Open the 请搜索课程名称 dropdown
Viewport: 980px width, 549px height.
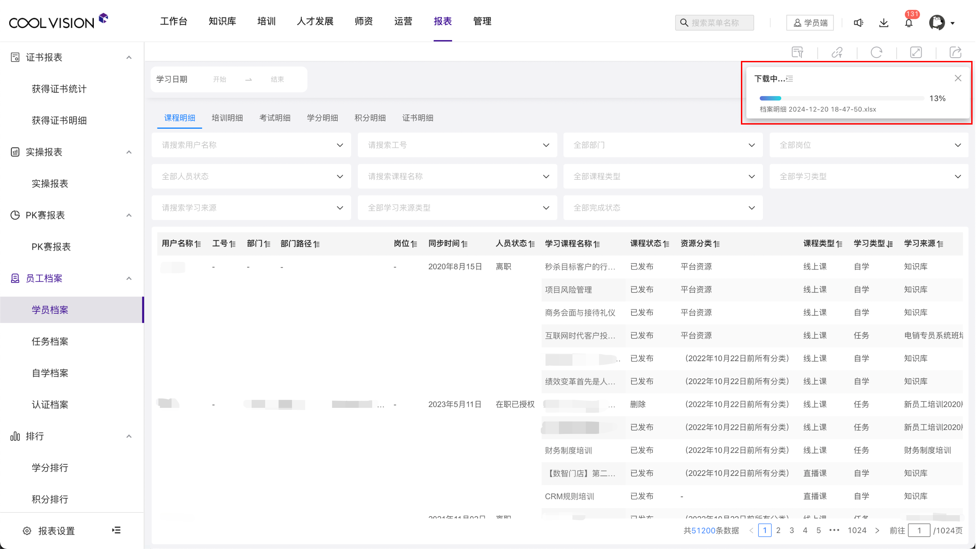pos(457,176)
